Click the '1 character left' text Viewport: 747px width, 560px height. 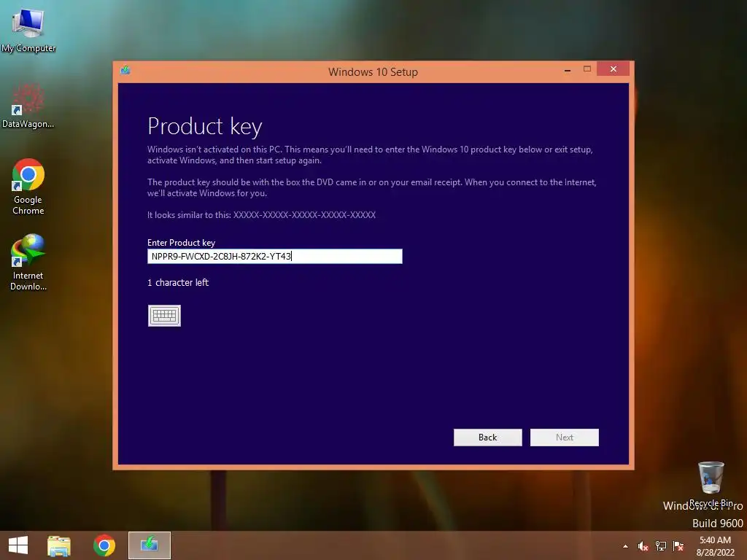[x=178, y=282]
